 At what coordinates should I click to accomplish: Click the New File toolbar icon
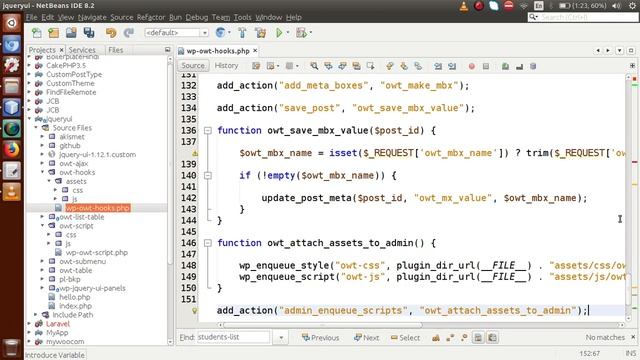[x=36, y=33]
